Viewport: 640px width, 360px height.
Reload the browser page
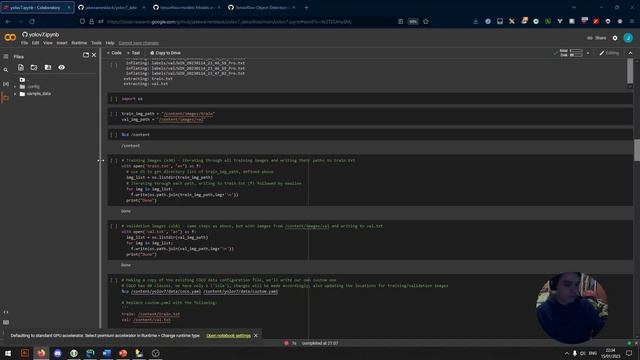point(32,22)
